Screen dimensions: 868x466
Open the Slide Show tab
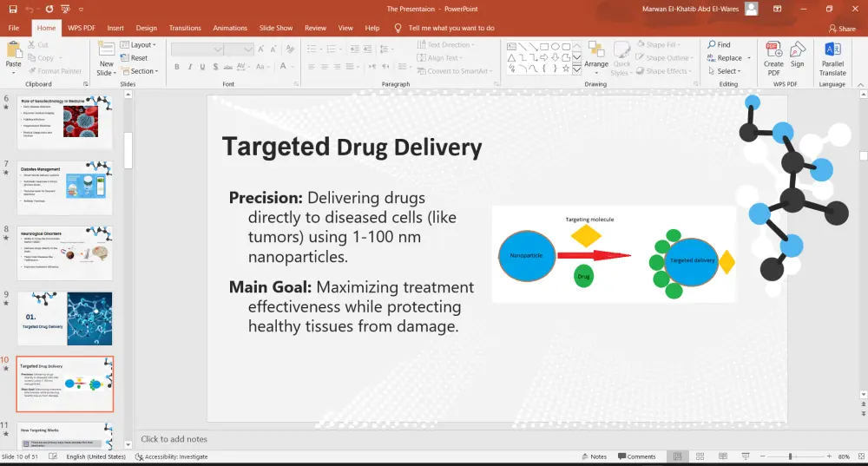pos(276,28)
